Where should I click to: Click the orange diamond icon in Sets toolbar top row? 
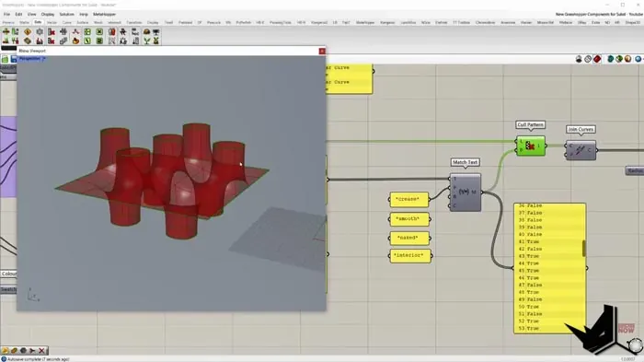27,31
